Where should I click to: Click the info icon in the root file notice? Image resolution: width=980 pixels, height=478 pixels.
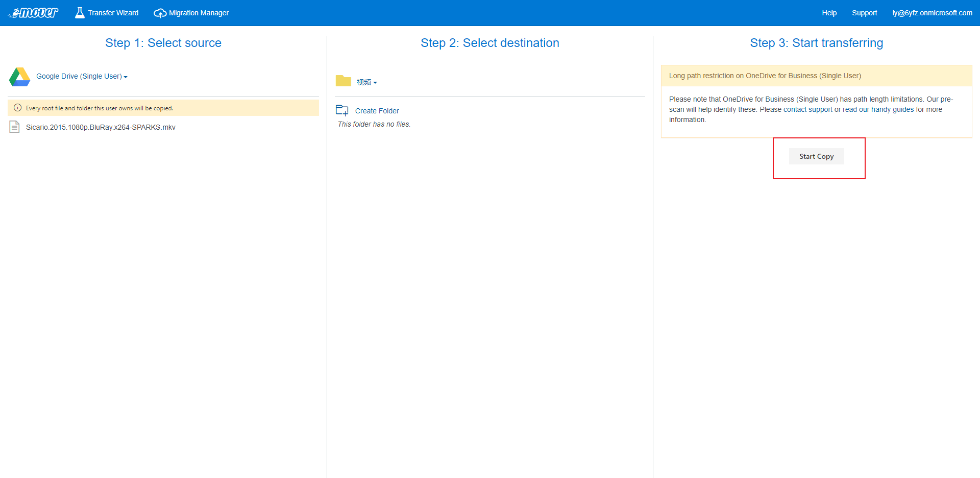17,108
